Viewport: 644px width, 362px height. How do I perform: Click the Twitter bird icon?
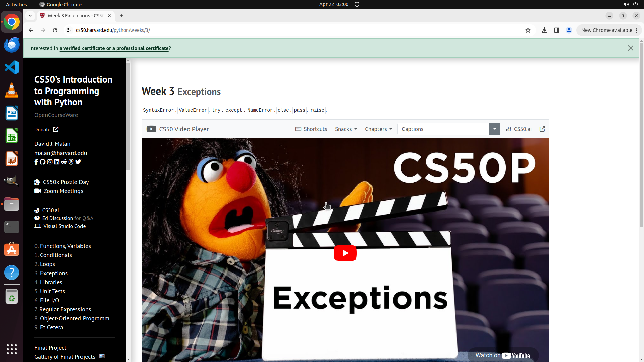coord(78,162)
